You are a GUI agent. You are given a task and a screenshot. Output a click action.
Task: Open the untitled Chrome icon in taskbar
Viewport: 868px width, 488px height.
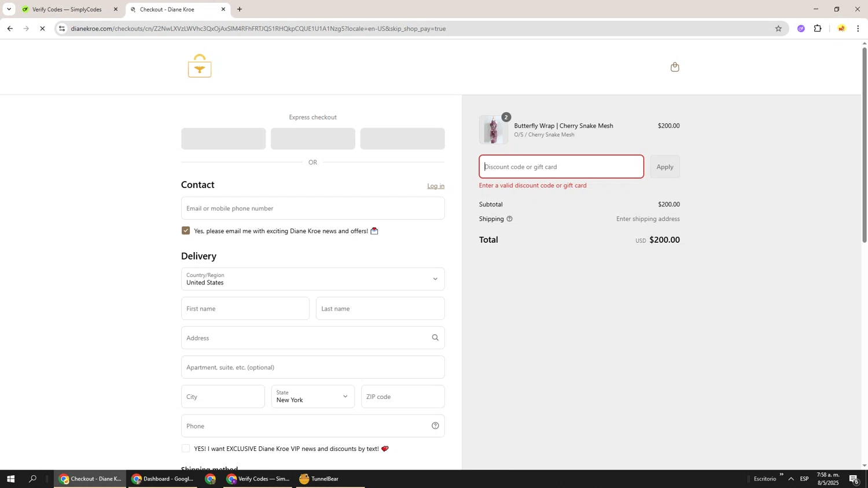(211, 479)
